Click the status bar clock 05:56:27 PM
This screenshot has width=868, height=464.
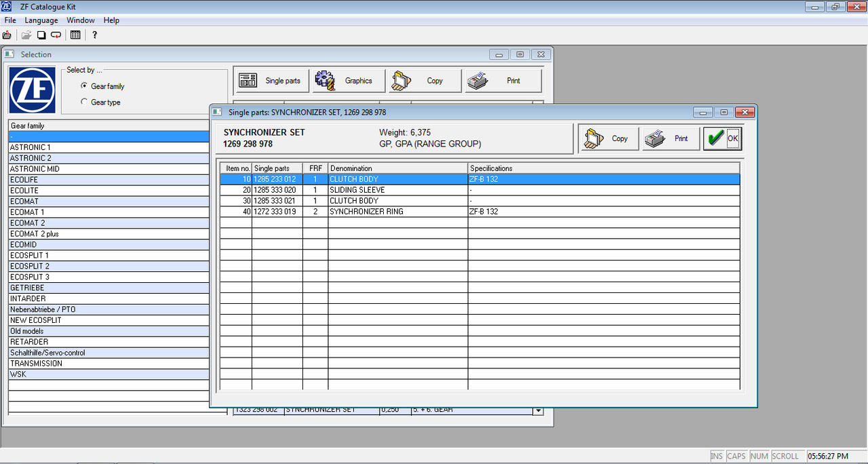point(827,457)
